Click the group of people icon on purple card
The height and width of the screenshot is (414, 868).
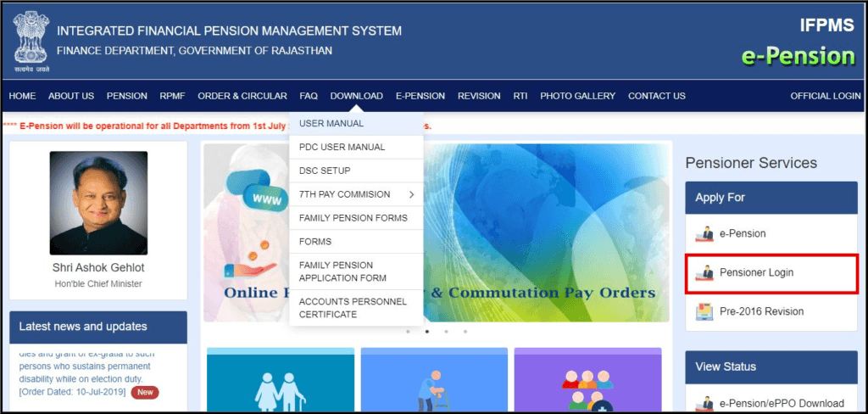587,390
